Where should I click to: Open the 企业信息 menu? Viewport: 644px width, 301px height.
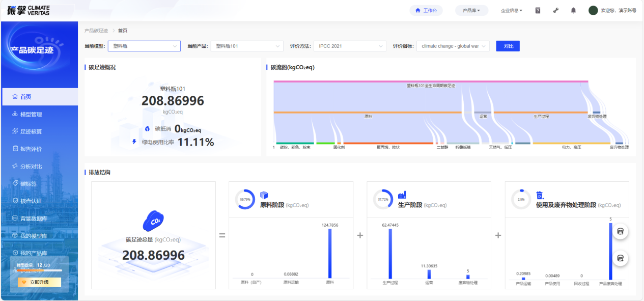point(511,10)
